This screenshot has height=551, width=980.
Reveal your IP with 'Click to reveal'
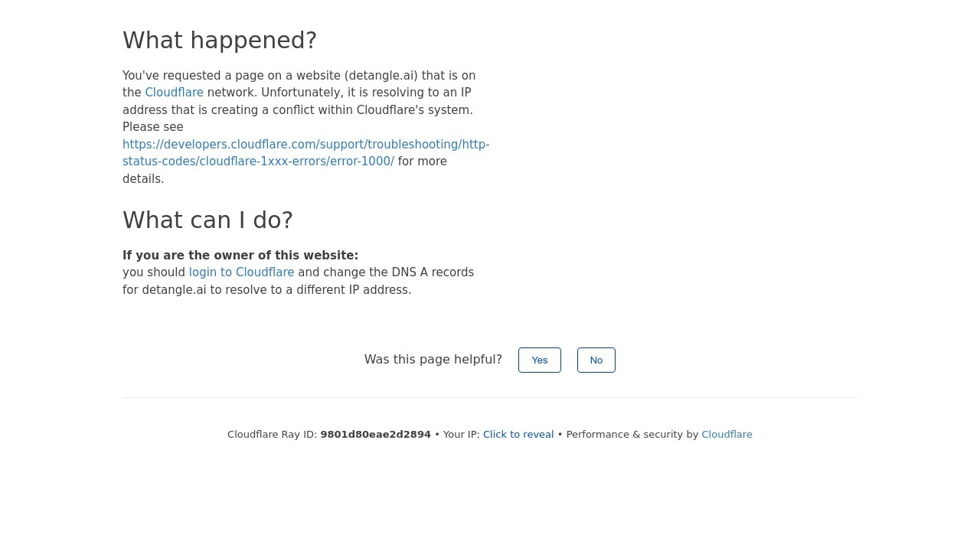[x=518, y=435]
